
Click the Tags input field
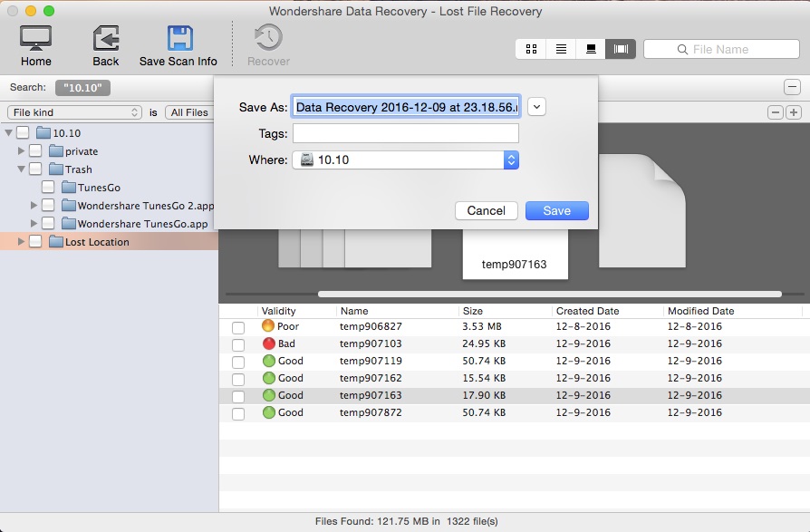(x=406, y=133)
